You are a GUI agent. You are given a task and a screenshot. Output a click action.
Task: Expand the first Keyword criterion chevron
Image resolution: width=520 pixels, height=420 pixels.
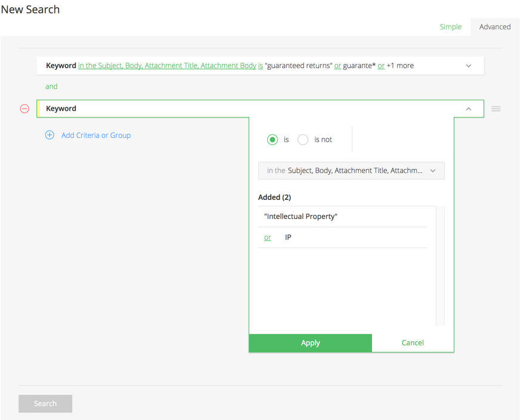[468, 66]
